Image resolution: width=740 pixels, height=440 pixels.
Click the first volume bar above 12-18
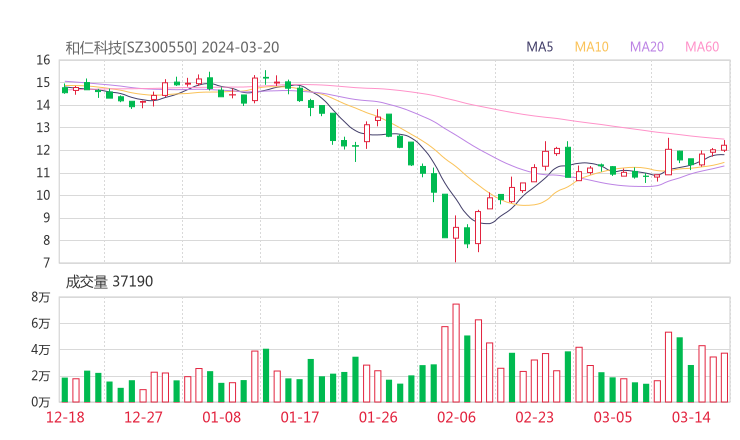pos(65,390)
